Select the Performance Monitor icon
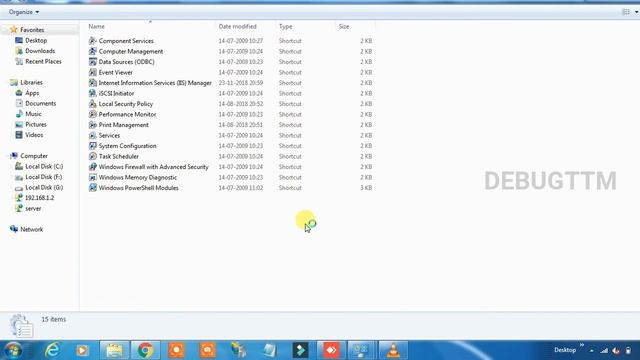Screen dimensions: 640x360 pos(93,114)
